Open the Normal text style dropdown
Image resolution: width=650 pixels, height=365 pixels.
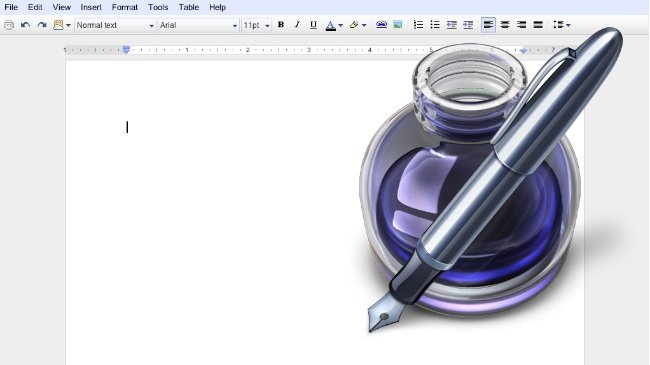tap(115, 25)
